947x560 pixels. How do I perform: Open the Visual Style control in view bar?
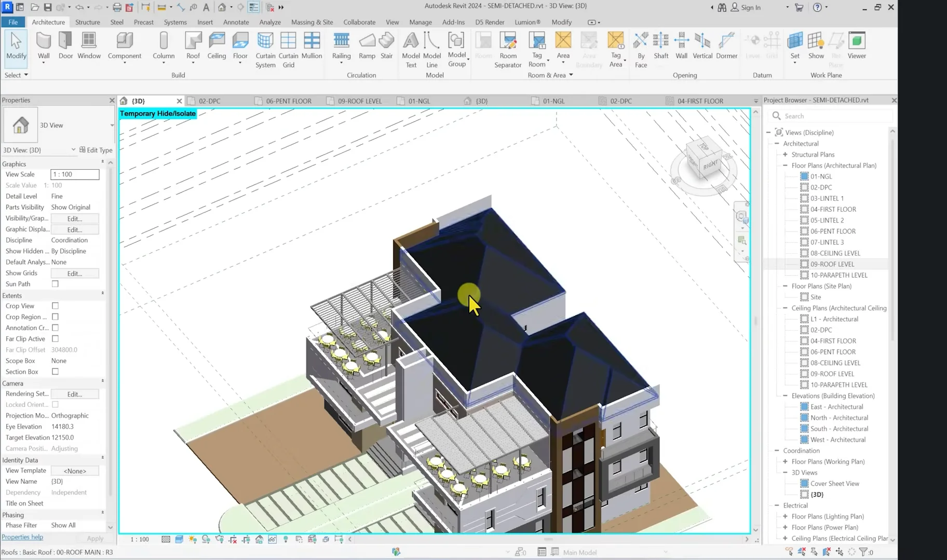coord(179,539)
